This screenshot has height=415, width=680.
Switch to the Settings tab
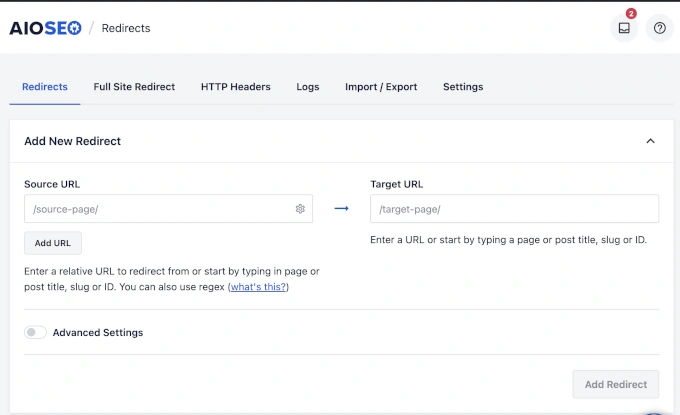point(463,87)
